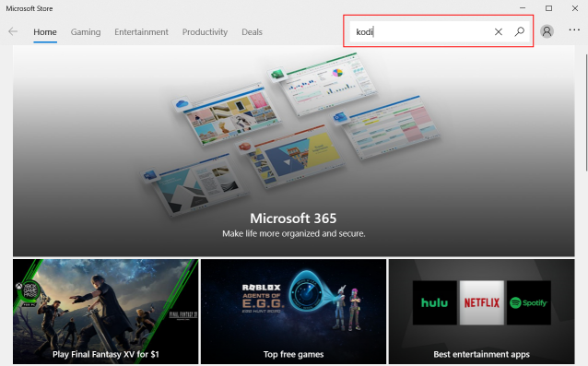Viewport: 588px width, 366px height.
Task: Open the Microsoft 365 hero banner
Action: click(294, 151)
